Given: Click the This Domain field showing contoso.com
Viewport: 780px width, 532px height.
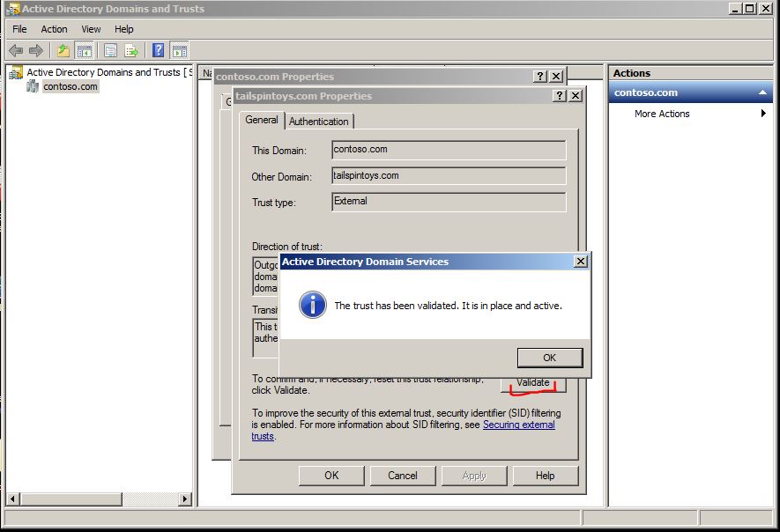Looking at the screenshot, I should point(449,150).
